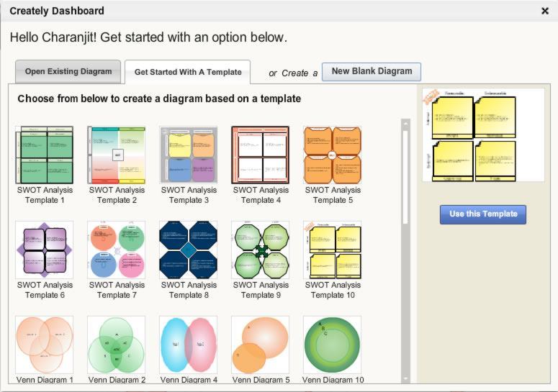Image resolution: width=558 pixels, height=392 pixels.
Task: Pick SWOT Analysis Template 3 thumbnail
Action: tap(188, 155)
